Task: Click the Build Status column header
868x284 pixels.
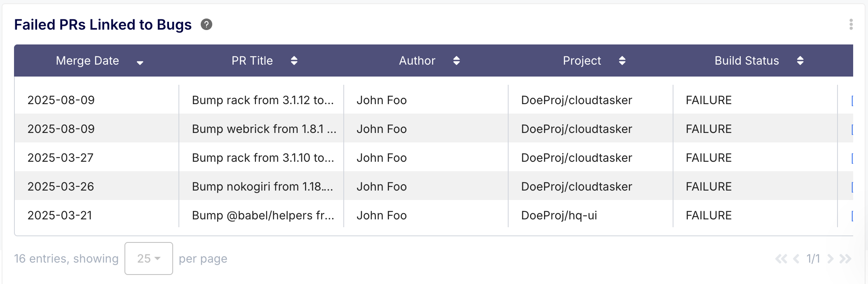Action: point(746,61)
